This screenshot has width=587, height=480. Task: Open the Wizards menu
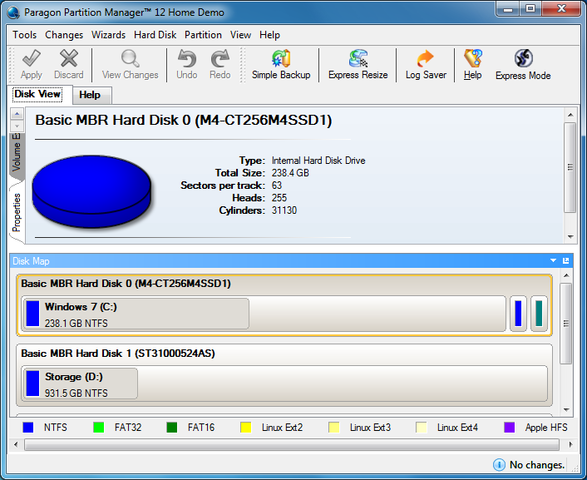(x=109, y=35)
